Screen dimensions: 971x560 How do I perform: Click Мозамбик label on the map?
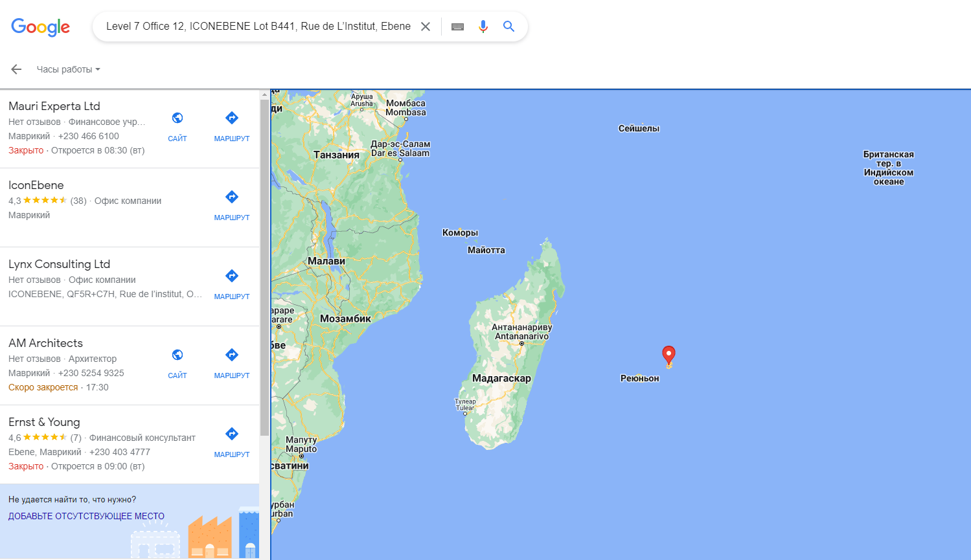pos(345,319)
